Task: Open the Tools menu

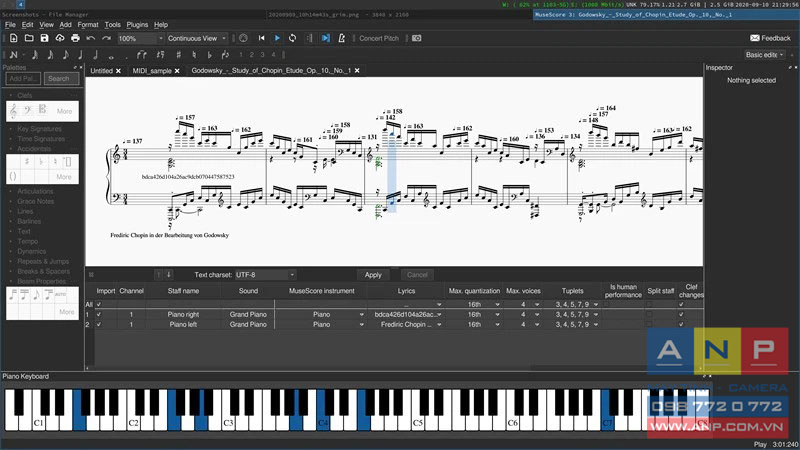Action: point(112,24)
